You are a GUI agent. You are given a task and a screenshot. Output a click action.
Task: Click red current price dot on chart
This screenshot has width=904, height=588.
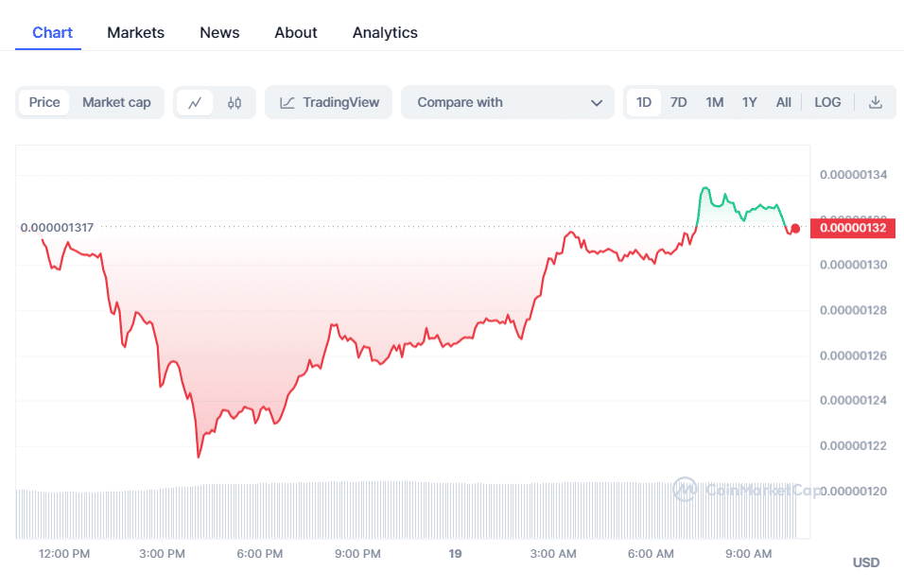(x=795, y=228)
